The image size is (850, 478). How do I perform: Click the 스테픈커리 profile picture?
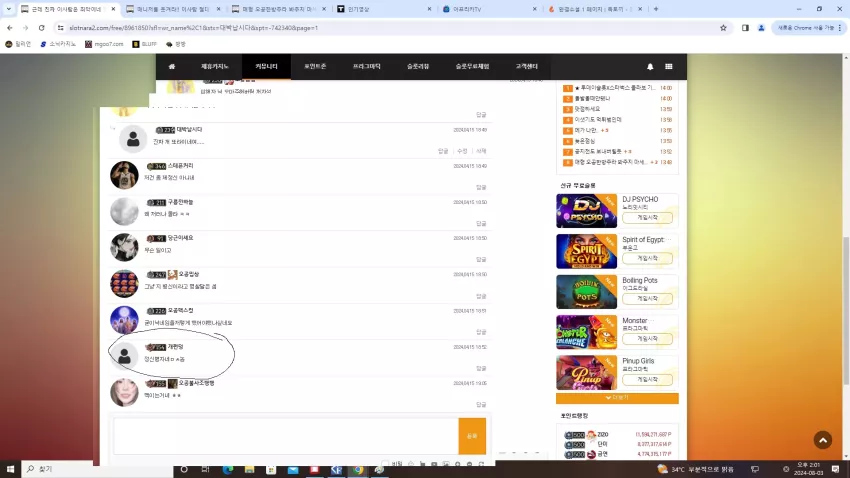click(124, 175)
